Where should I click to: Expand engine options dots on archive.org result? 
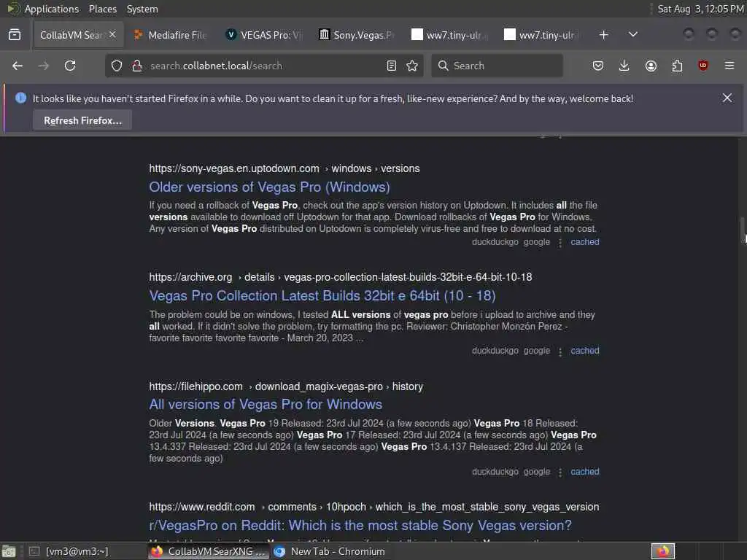click(x=560, y=351)
